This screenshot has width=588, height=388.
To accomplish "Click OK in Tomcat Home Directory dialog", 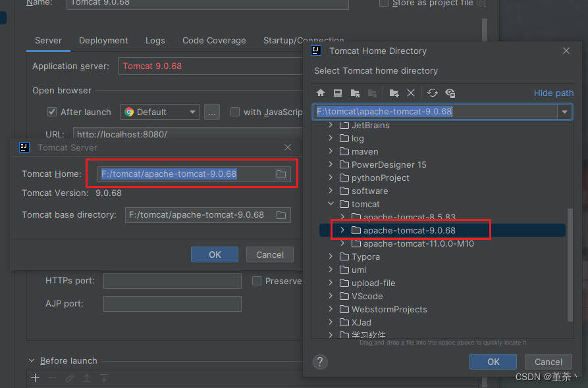I will (x=493, y=362).
